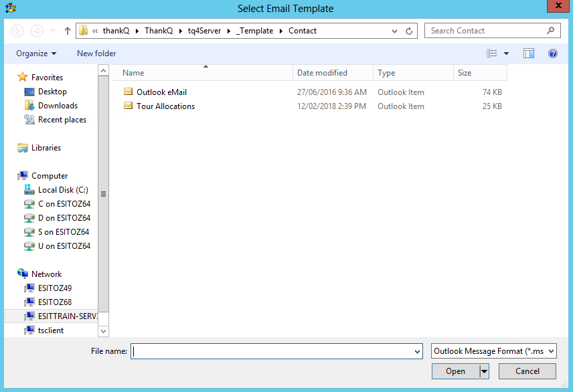Screen dimensions: 573x392
Task: Open the file type filter dropdown
Action: [493, 351]
